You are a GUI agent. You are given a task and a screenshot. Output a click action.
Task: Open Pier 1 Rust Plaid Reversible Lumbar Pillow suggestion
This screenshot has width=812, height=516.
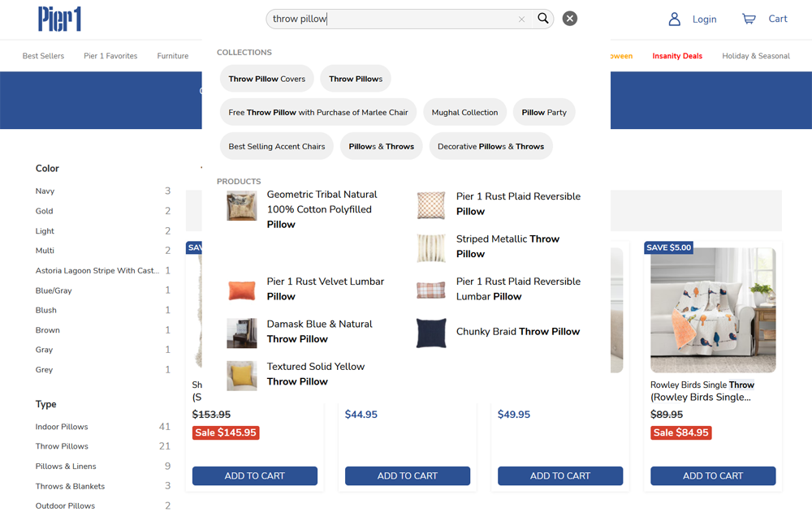[518, 289]
